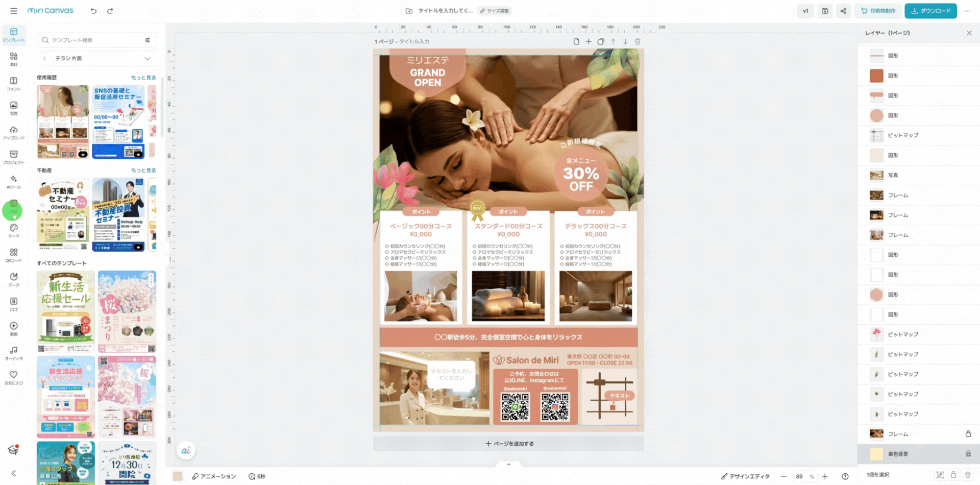The width and height of the screenshot is (980, 485).
Task: Click the share icon in the header
Action: pyautogui.click(x=843, y=11)
